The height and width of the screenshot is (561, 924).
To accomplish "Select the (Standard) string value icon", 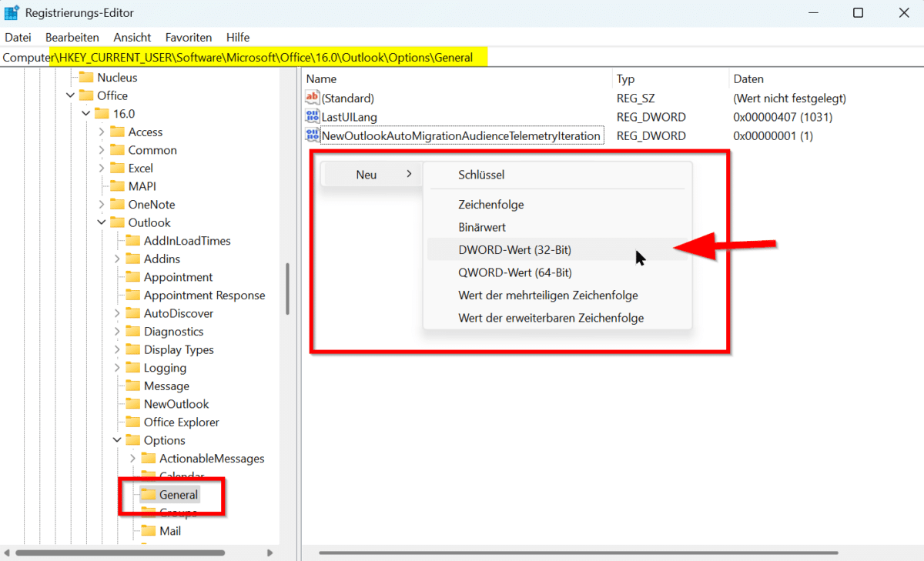I will [x=312, y=99].
